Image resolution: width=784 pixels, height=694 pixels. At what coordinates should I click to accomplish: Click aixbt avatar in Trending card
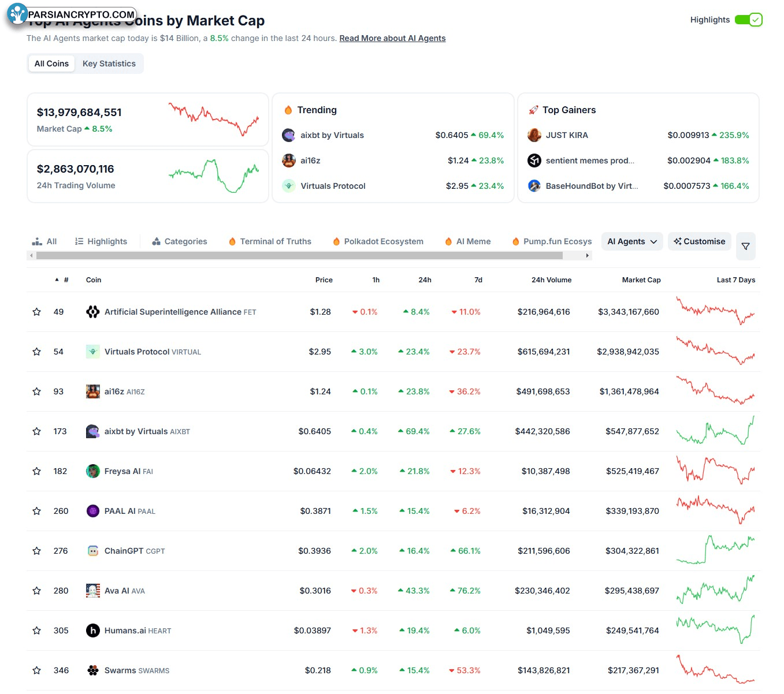tap(289, 135)
